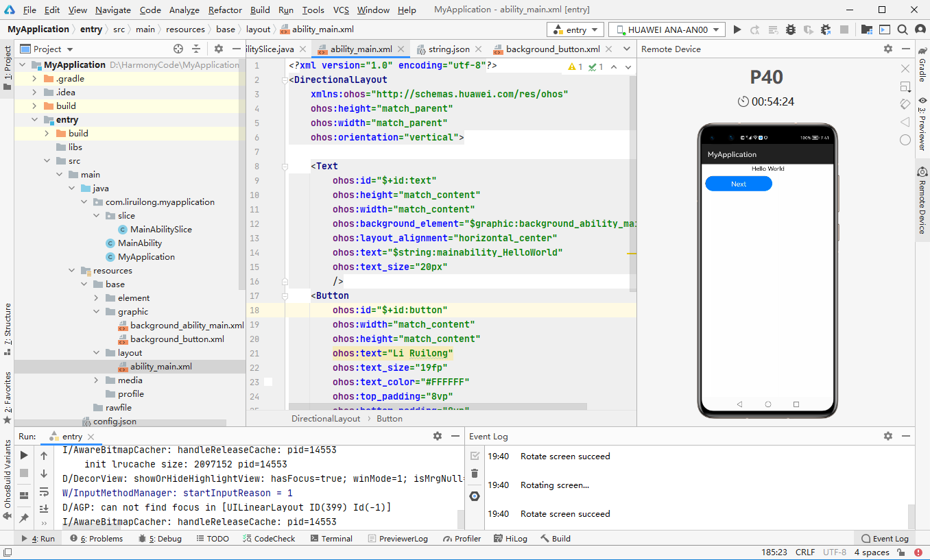
Task: Toggle the 7: Structure tool window
Action: pyautogui.click(x=8, y=329)
